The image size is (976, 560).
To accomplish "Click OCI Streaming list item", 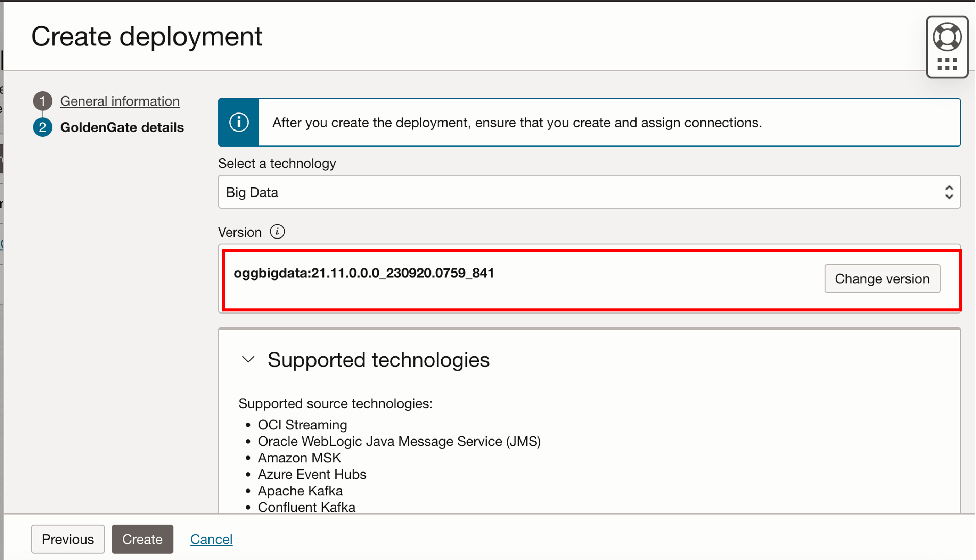I will tap(302, 425).
